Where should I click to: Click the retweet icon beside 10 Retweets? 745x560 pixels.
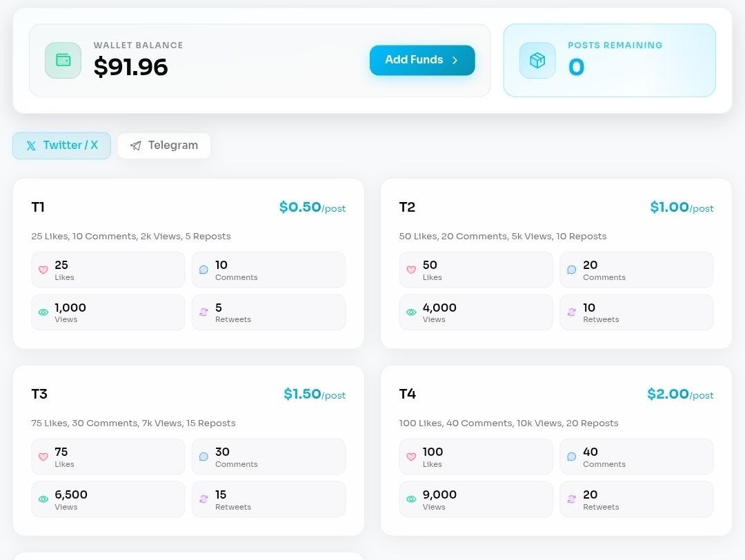[572, 312]
